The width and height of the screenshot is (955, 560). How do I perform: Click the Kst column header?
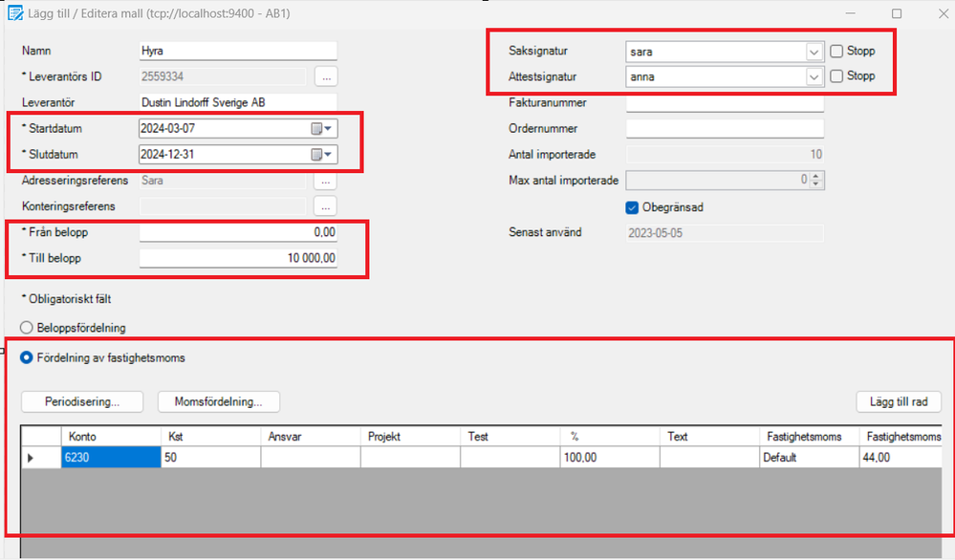[x=210, y=437]
